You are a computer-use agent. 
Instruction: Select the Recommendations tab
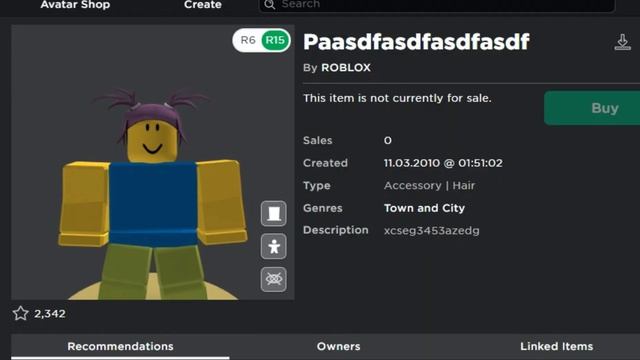click(120, 346)
